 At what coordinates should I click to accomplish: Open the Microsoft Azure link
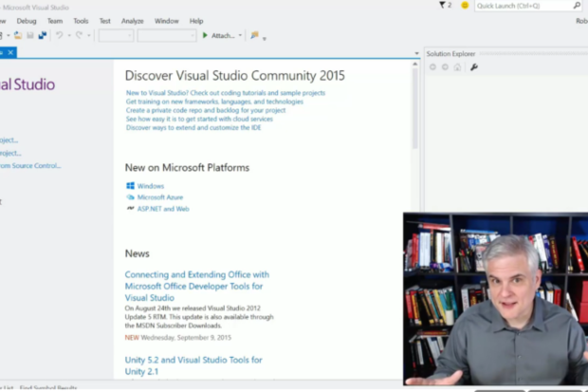160,197
